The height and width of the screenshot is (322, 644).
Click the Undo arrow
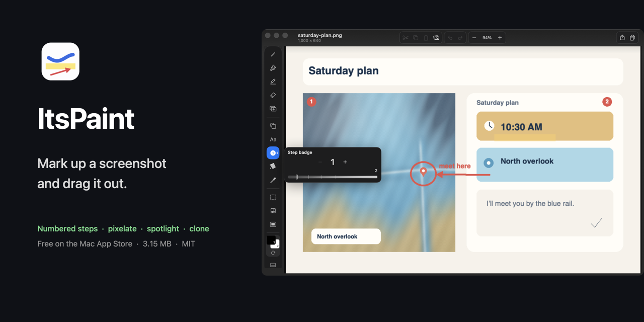(450, 38)
